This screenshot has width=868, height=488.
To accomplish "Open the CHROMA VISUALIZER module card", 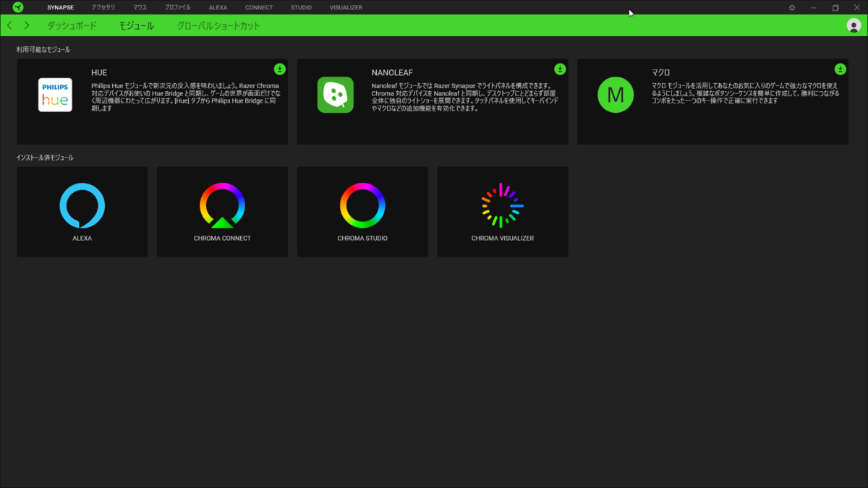I will tap(503, 212).
